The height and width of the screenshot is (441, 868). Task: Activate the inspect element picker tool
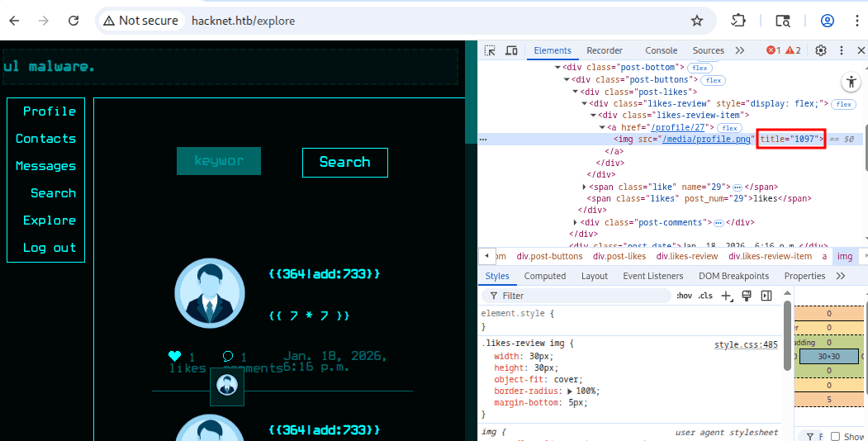tap(490, 50)
